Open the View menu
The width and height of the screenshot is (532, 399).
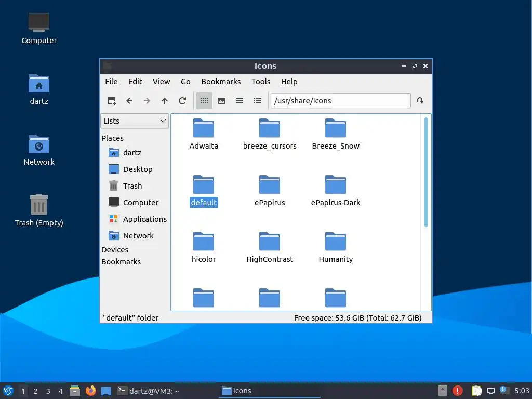[161, 82]
